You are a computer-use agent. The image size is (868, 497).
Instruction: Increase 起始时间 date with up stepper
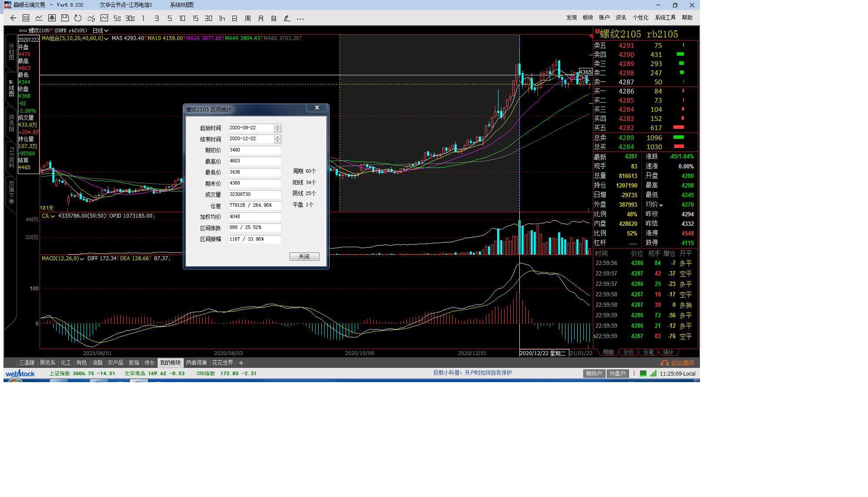[x=277, y=126]
